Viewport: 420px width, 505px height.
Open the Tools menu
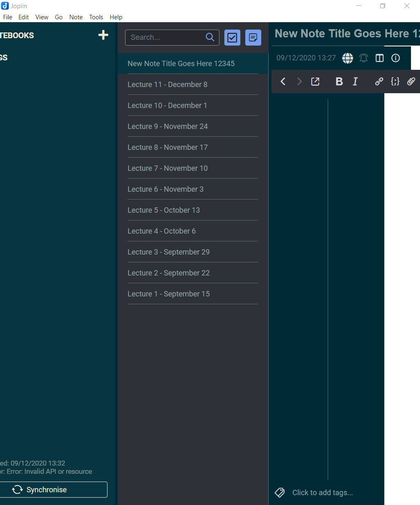96,17
